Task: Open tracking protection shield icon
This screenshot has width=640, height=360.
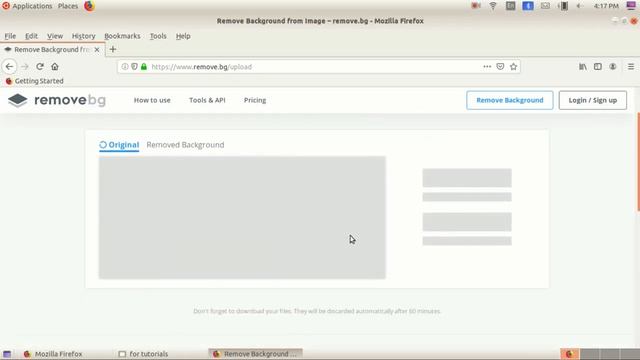Action: tap(134, 67)
